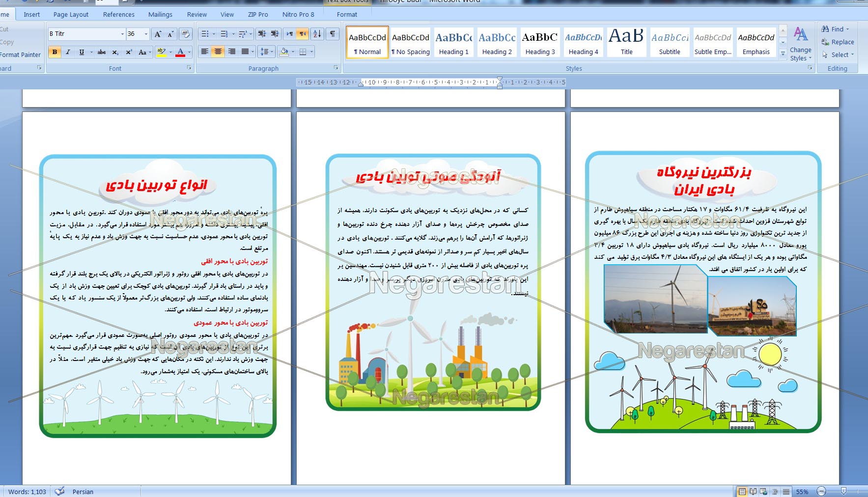868x497 pixels.
Task: Toggle Italic formatting
Action: click(x=68, y=52)
